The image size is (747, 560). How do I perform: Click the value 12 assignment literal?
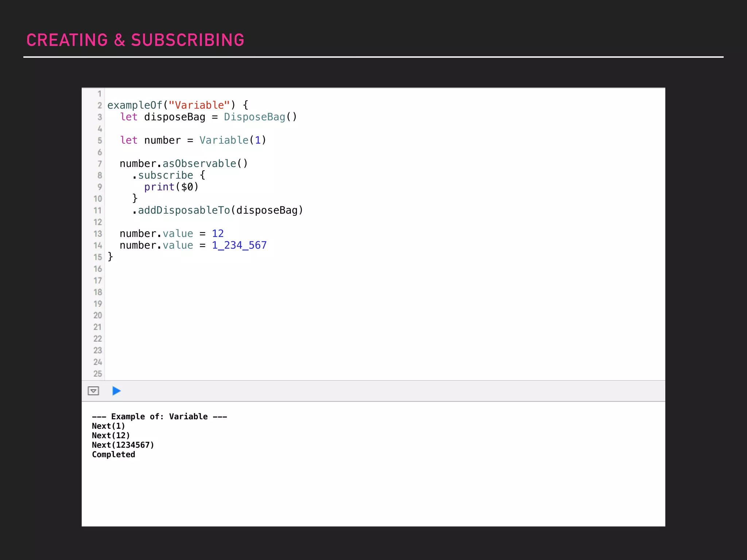(x=218, y=234)
